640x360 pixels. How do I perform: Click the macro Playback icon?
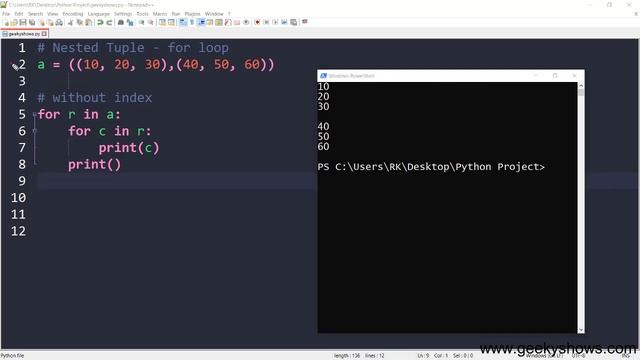tap(275, 22)
